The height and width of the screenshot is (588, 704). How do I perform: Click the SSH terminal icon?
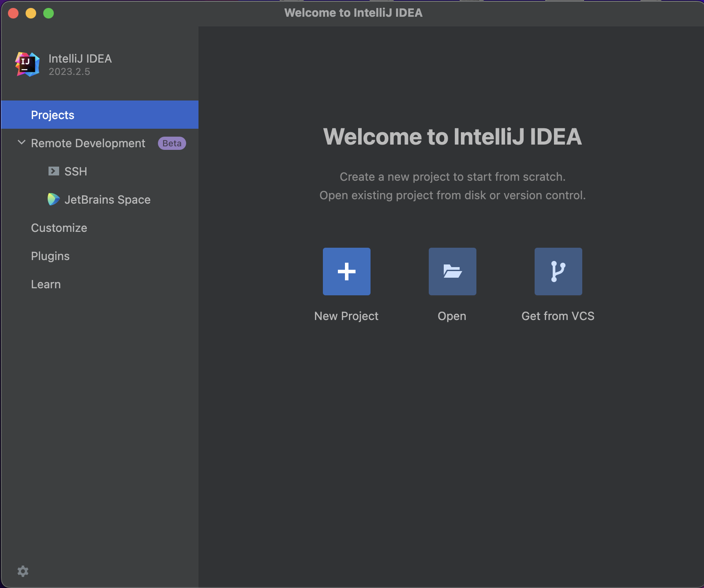(x=54, y=171)
